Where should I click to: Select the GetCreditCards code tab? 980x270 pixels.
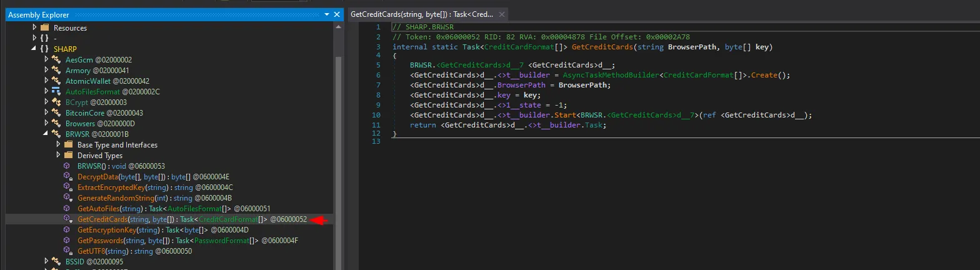[x=422, y=14]
